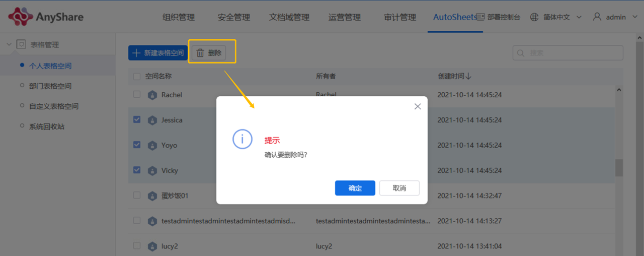Toggle the select-all header checkbox
This screenshot has width=644, height=256.
click(x=137, y=77)
